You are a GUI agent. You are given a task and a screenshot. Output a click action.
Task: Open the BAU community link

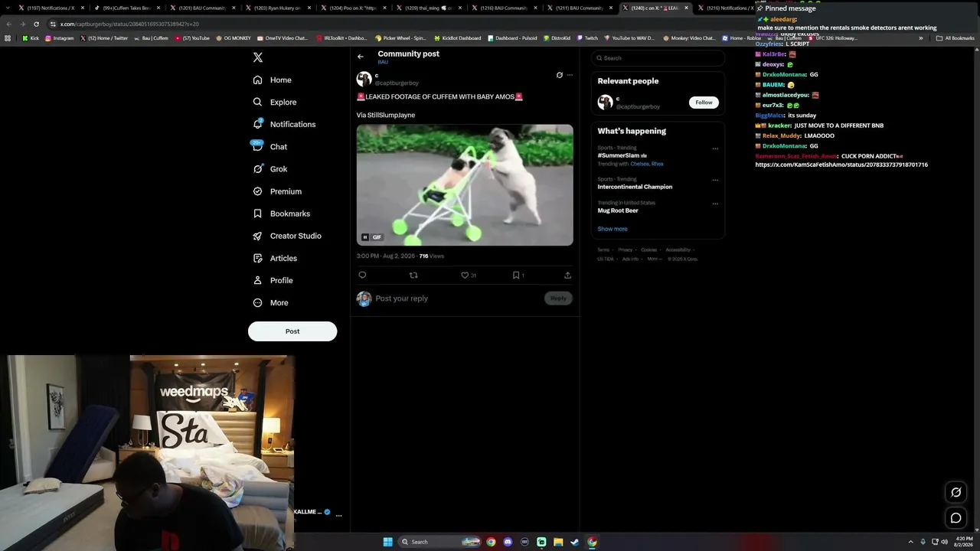coord(383,62)
